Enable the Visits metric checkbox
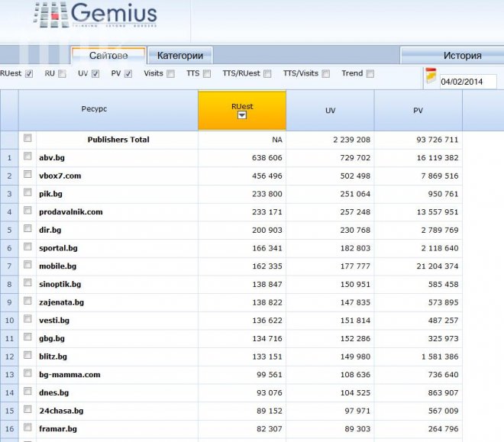 [171, 74]
